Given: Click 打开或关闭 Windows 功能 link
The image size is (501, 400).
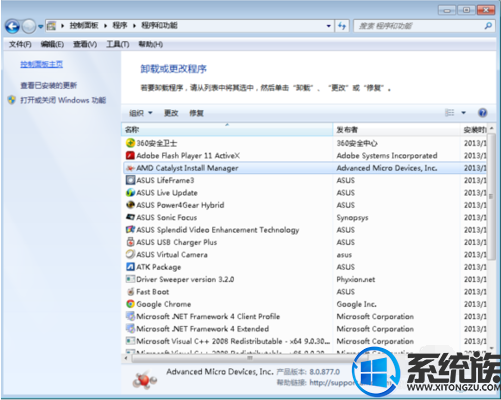Looking at the screenshot, I should tap(63, 100).
